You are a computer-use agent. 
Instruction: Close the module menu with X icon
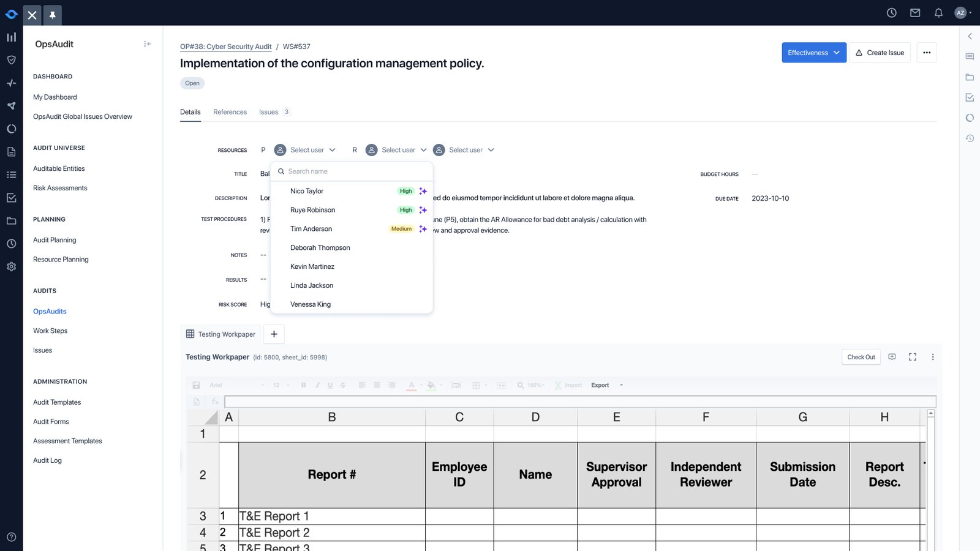[x=32, y=15]
